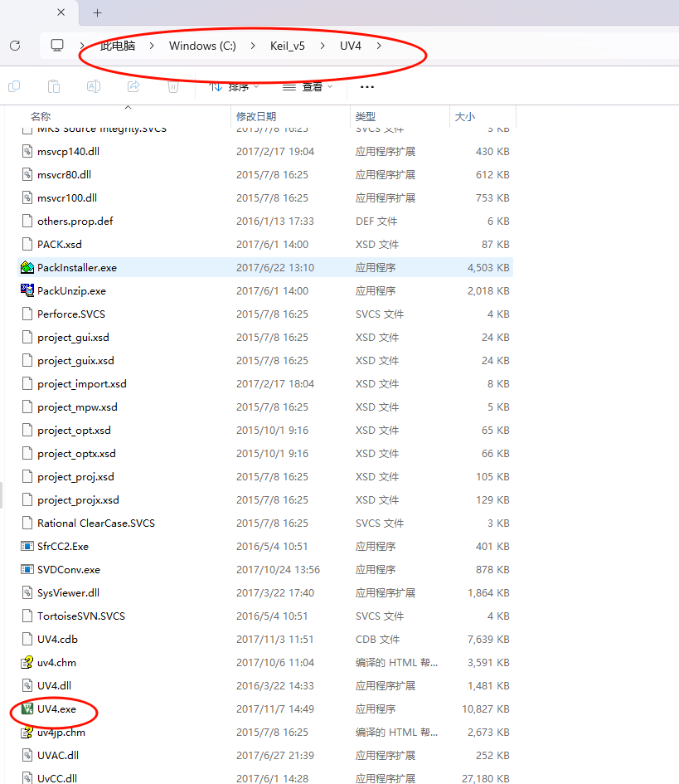Expand the chevron after Keil_v5 in breadcrumb
The height and width of the screenshot is (784, 679).
(323, 46)
